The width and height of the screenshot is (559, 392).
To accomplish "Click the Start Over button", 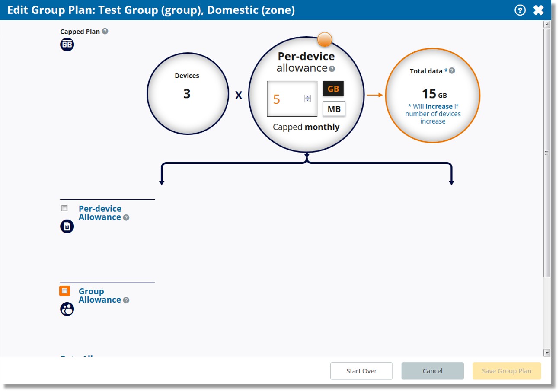I will pos(361,371).
